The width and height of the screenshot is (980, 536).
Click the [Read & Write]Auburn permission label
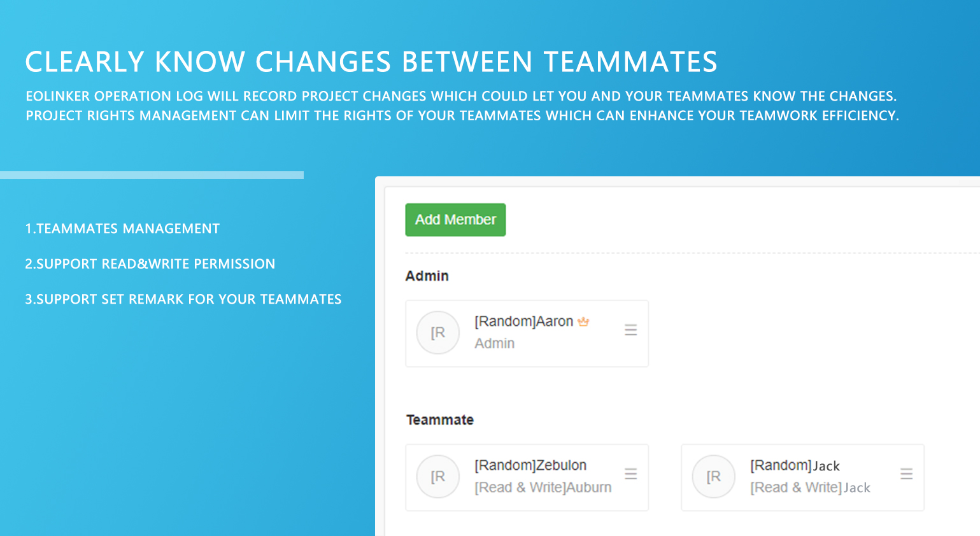(x=543, y=488)
